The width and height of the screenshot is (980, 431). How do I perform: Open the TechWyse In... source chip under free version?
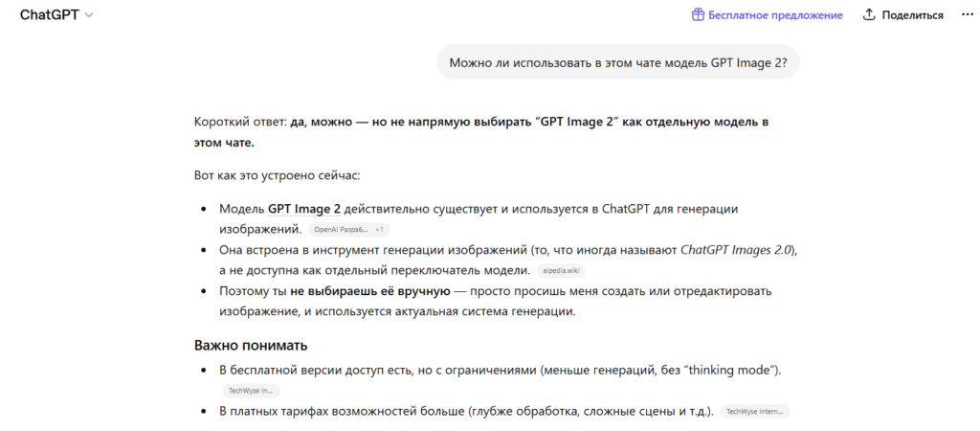pos(252,391)
